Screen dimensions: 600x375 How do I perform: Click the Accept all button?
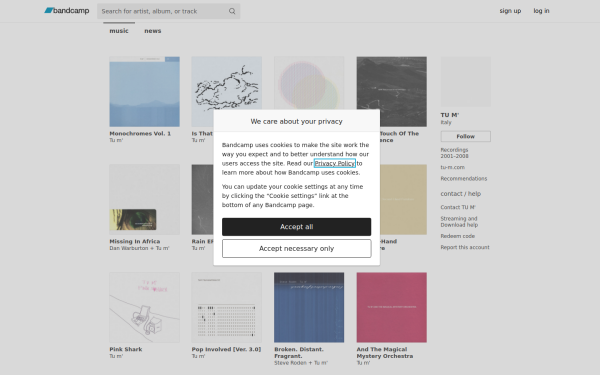coord(297,227)
